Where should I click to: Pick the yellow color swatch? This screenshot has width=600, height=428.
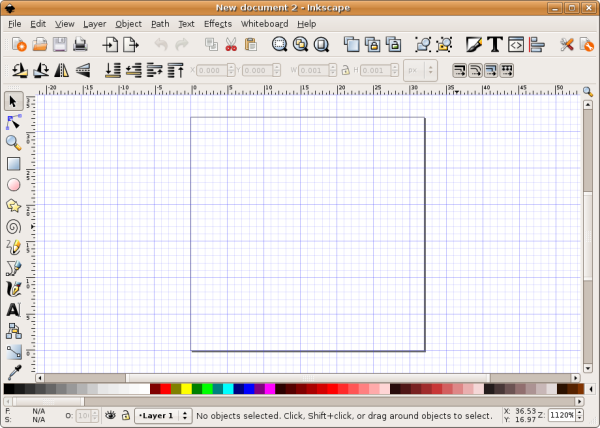[187, 388]
